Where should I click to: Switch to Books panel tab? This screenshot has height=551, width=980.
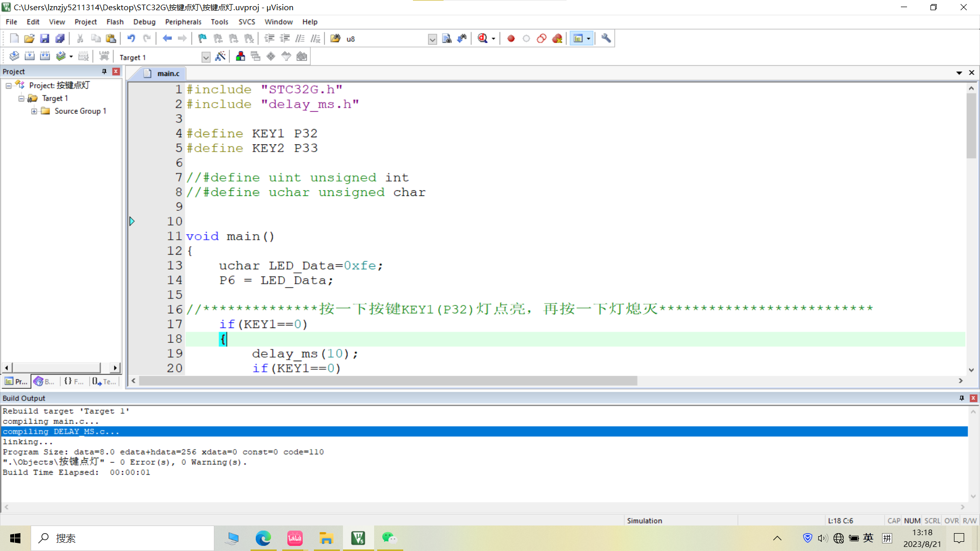44,381
